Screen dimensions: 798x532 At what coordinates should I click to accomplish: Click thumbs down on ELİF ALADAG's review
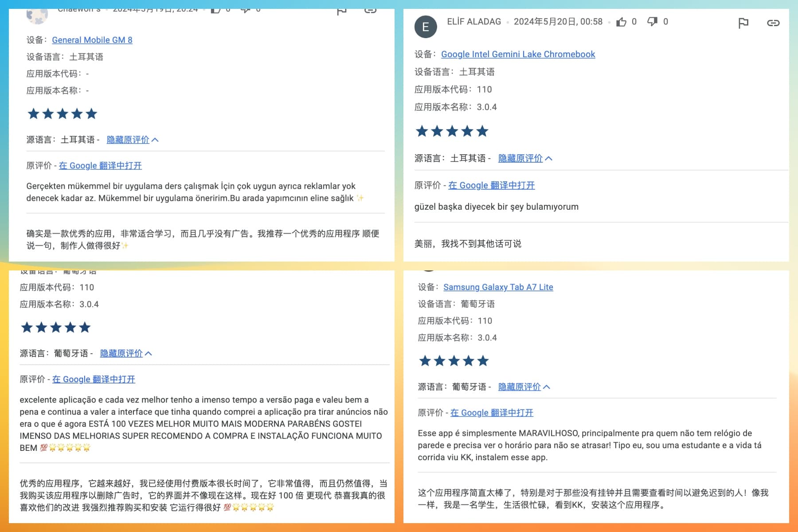tap(652, 22)
